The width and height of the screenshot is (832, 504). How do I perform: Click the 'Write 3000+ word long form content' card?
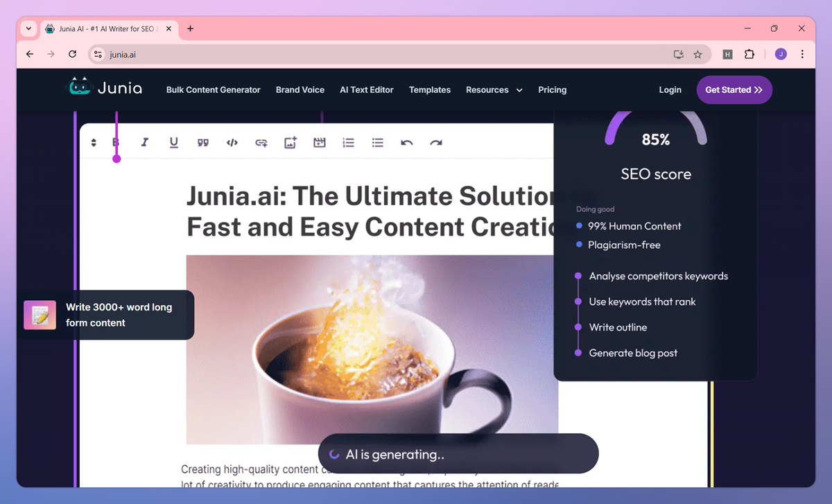click(x=105, y=315)
